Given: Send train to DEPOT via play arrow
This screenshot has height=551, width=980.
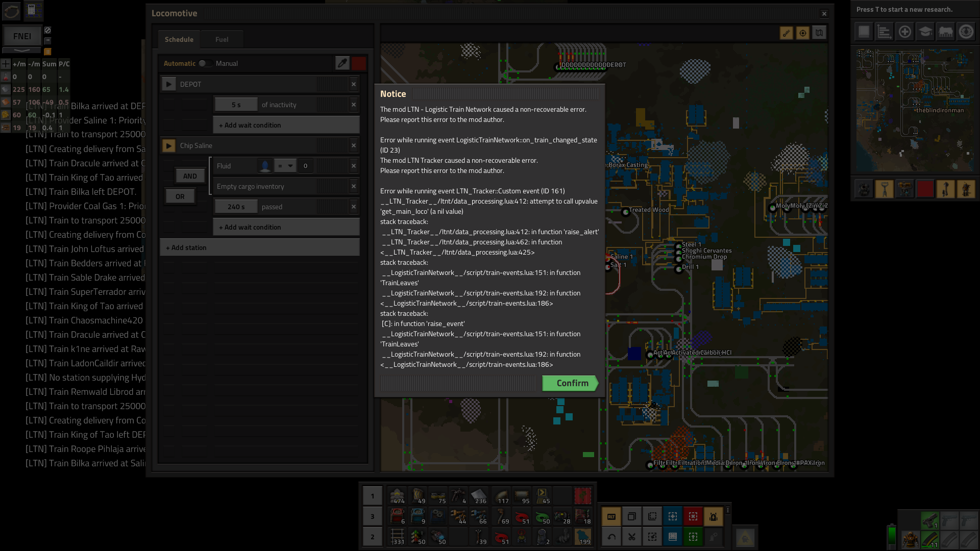Looking at the screenshot, I should point(168,84).
